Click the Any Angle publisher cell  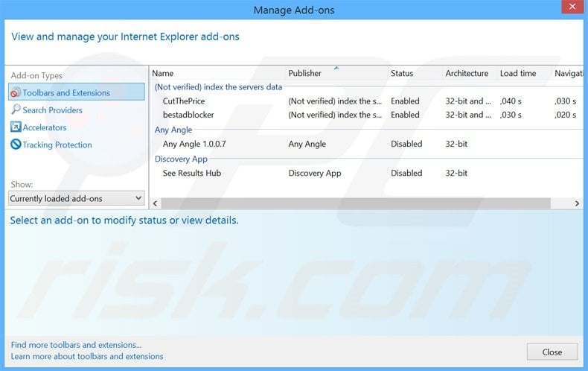[x=307, y=145]
